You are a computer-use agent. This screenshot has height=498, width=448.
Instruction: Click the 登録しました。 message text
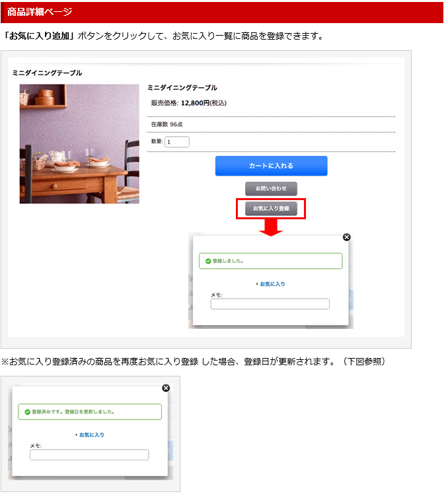[228, 261]
